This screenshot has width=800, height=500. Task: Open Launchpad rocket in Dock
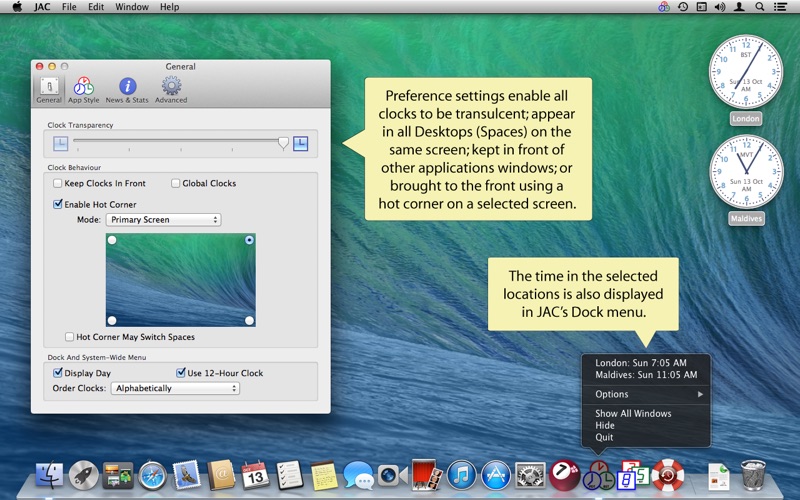[84, 476]
